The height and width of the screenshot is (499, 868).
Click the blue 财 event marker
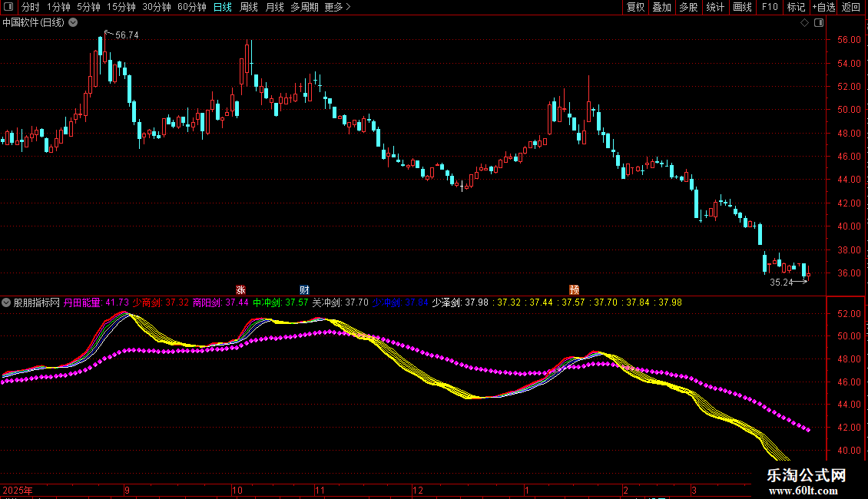point(304,289)
